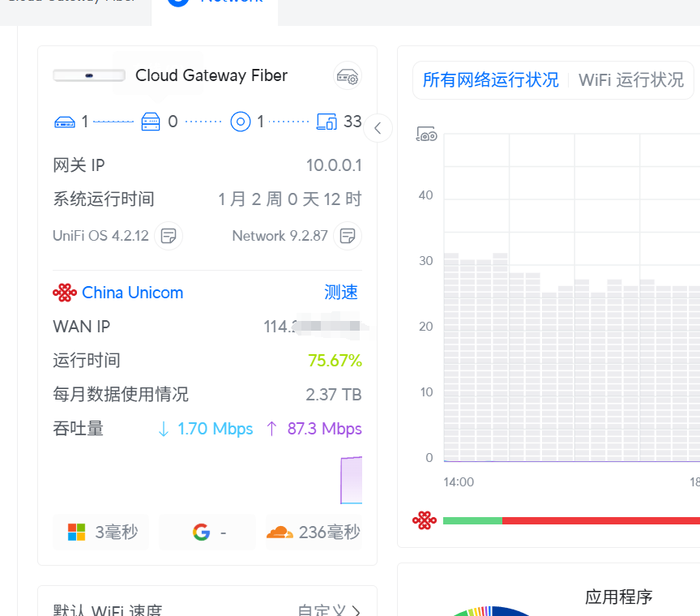Click monthly data usage 2.37 TB
Screen dimensions: 700x616
pos(334,395)
